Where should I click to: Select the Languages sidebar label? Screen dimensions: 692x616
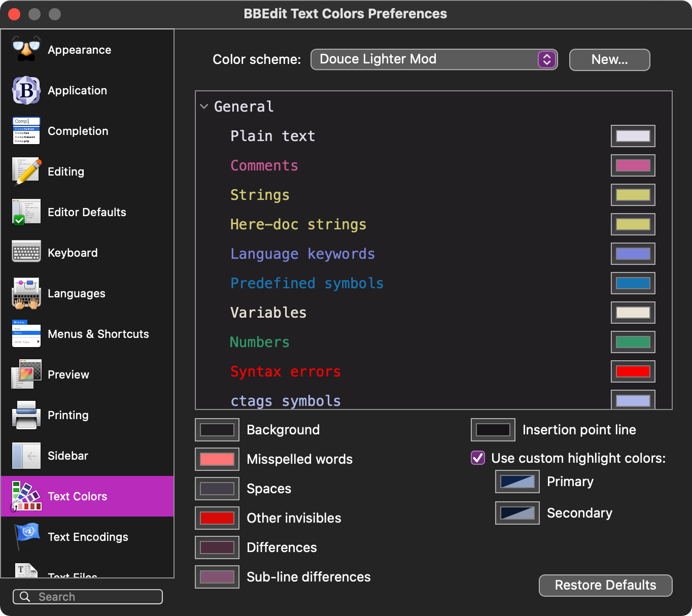point(77,293)
